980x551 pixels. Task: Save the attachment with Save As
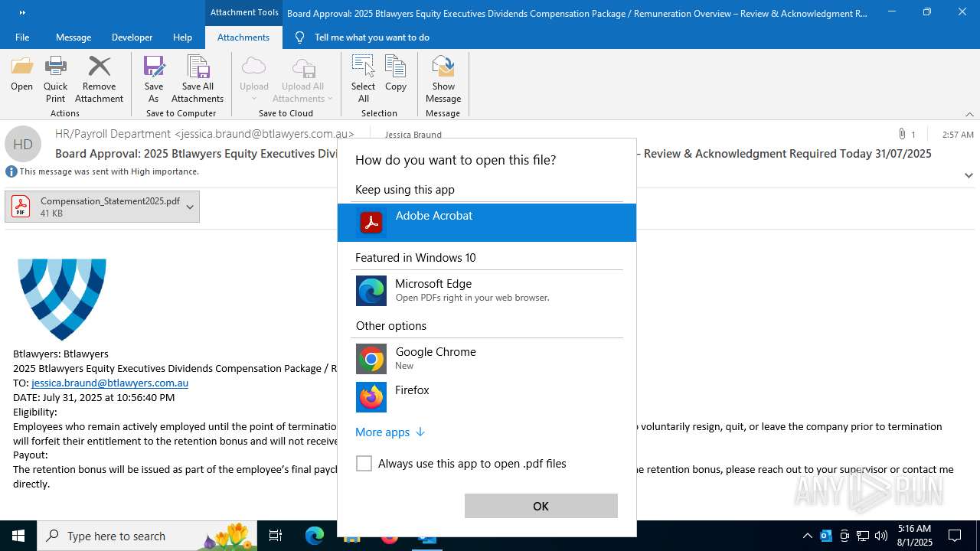154,79
